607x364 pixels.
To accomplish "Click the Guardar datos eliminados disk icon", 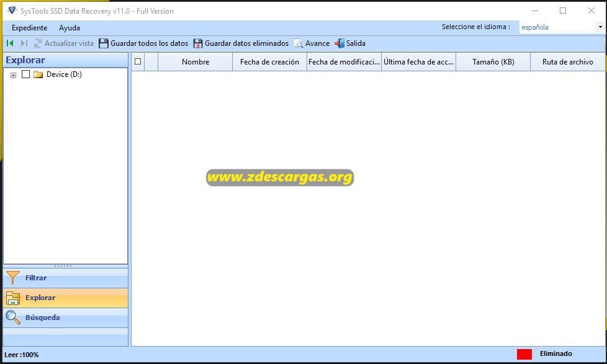I will pos(198,43).
